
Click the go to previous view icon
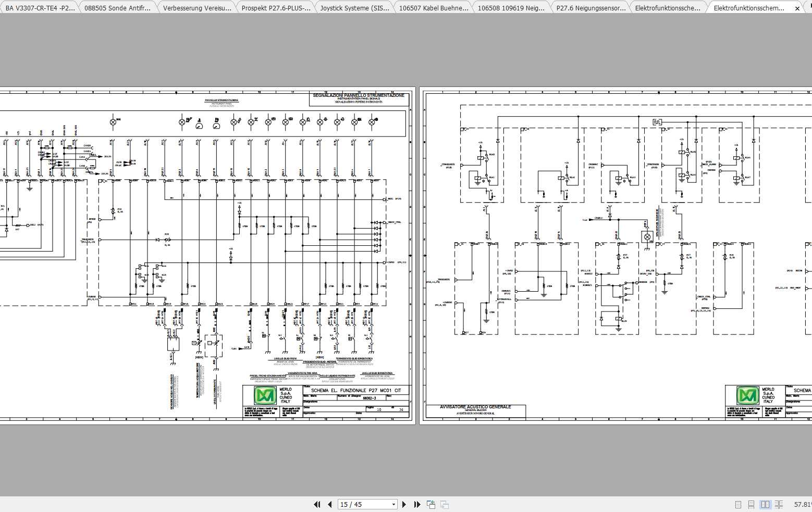[431, 504]
